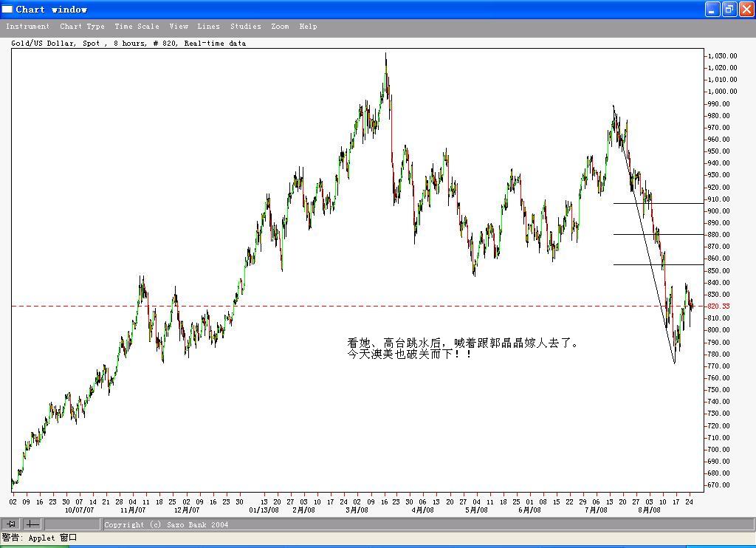This screenshot has width=756, height=548.
Task: Click the 770.00 price axis label
Action: [x=718, y=366]
